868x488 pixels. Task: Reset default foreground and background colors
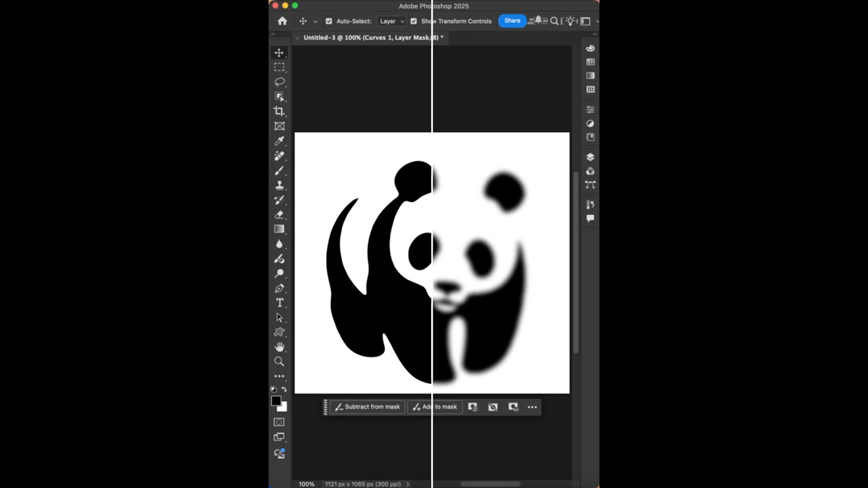click(273, 390)
